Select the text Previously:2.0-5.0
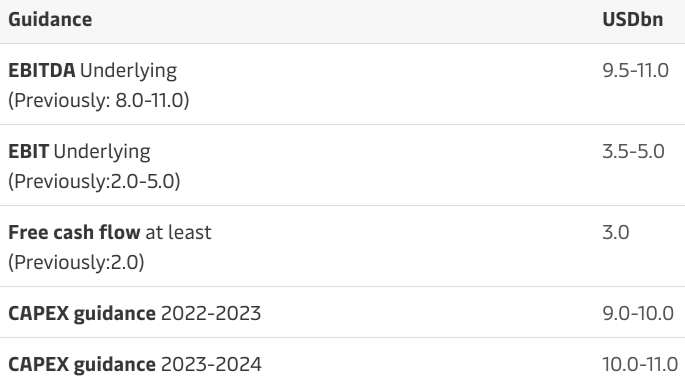 click(94, 182)
